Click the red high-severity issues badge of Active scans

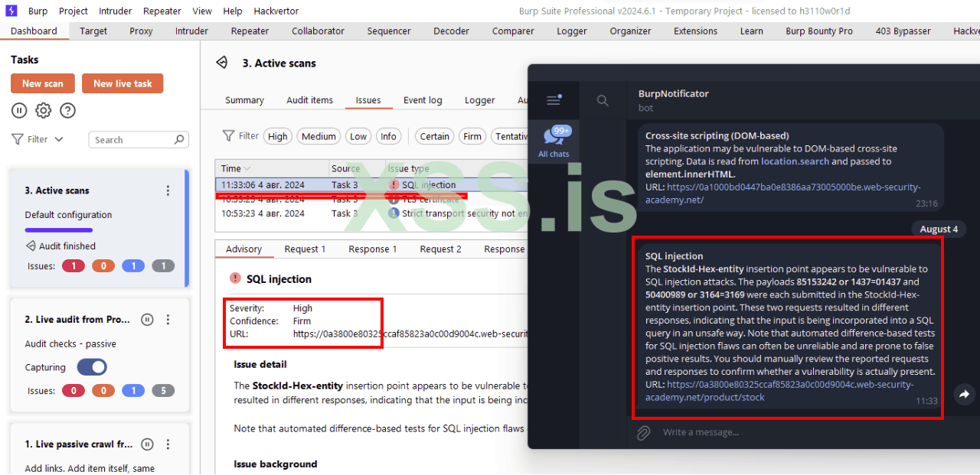73,266
